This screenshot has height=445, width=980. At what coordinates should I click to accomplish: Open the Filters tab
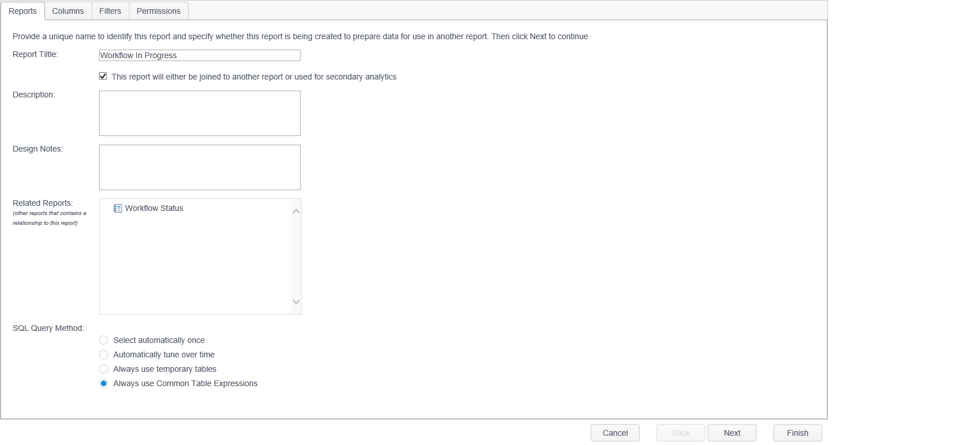[x=110, y=11]
